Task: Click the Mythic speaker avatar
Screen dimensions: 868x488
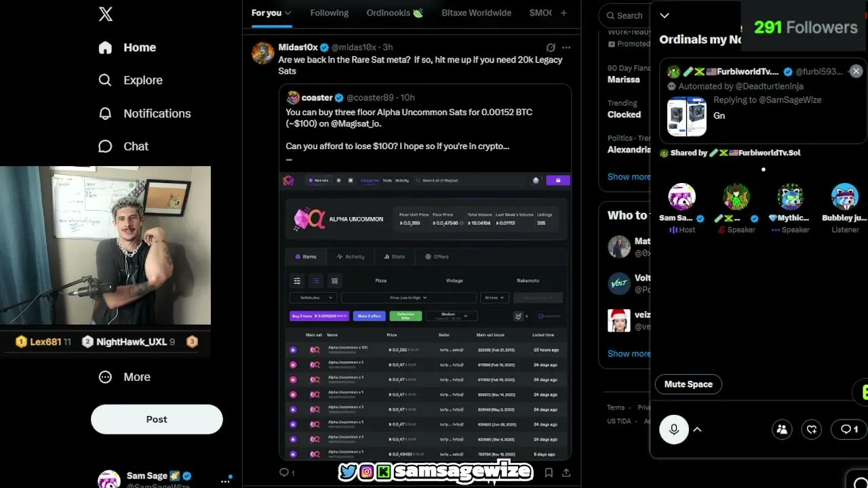Action: [790, 197]
